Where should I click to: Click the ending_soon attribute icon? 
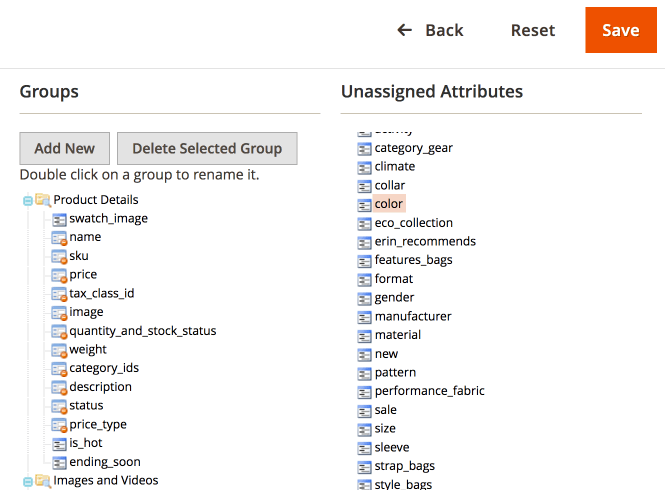59,463
